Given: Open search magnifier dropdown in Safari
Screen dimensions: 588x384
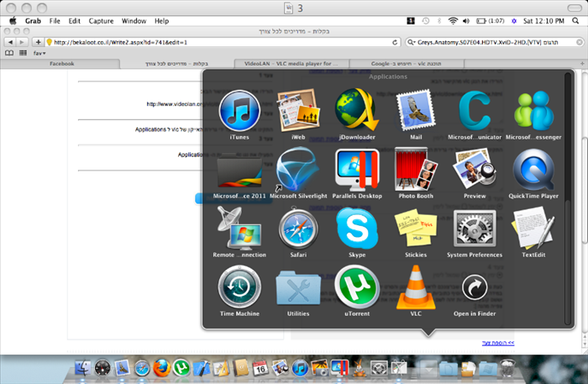Looking at the screenshot, I should pyautogui.click(x=411, y=42).
